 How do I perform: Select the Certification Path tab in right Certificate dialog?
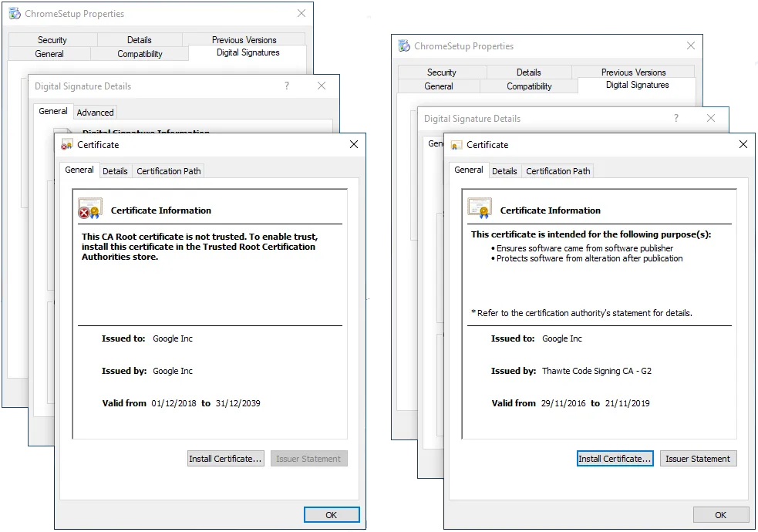[558, 170]
